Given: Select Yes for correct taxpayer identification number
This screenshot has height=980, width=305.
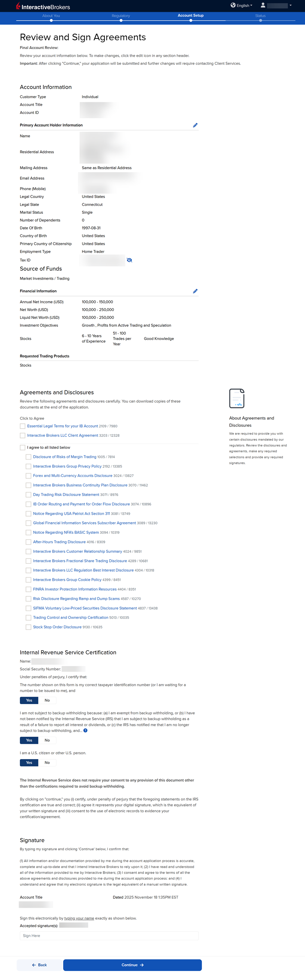Looking at the screenshot, I should click(x=29, y=700).
